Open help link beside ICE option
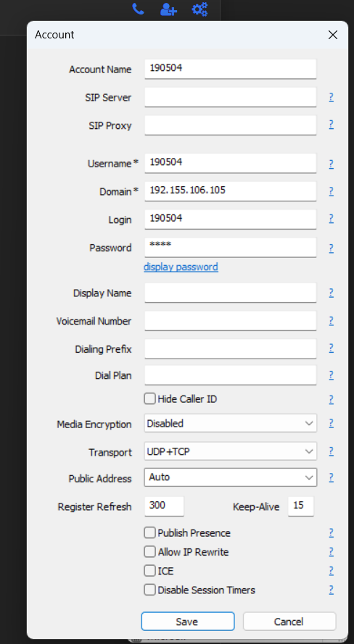 tap(331, 571)
